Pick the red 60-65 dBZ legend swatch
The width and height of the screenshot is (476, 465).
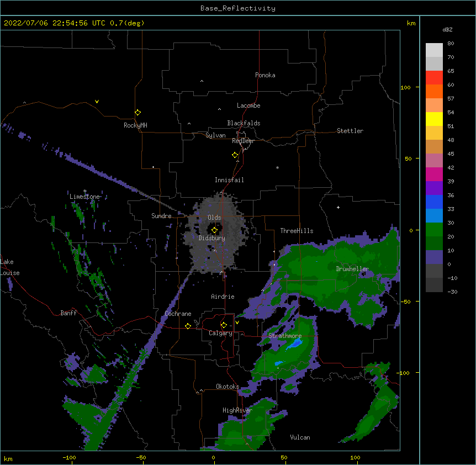click(x=434, y=78)
